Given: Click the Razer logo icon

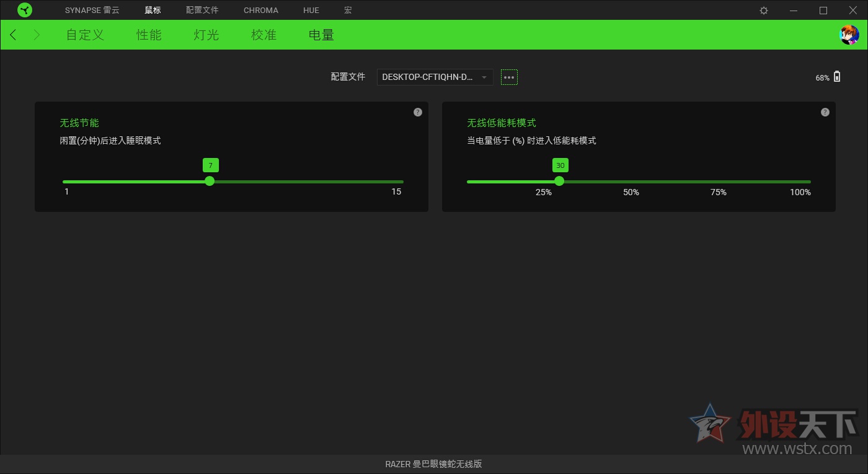Looking at the screenshot, I should (25, 10).
